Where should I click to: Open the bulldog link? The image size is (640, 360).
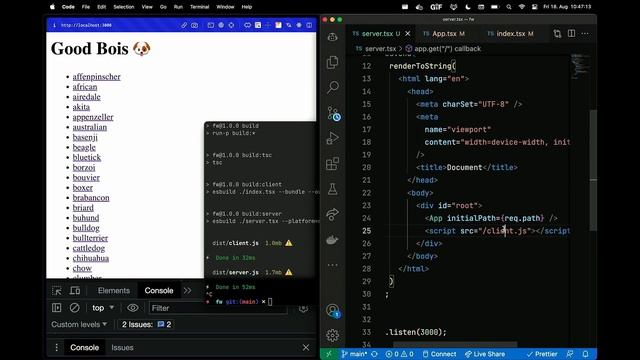pos(86,228)
